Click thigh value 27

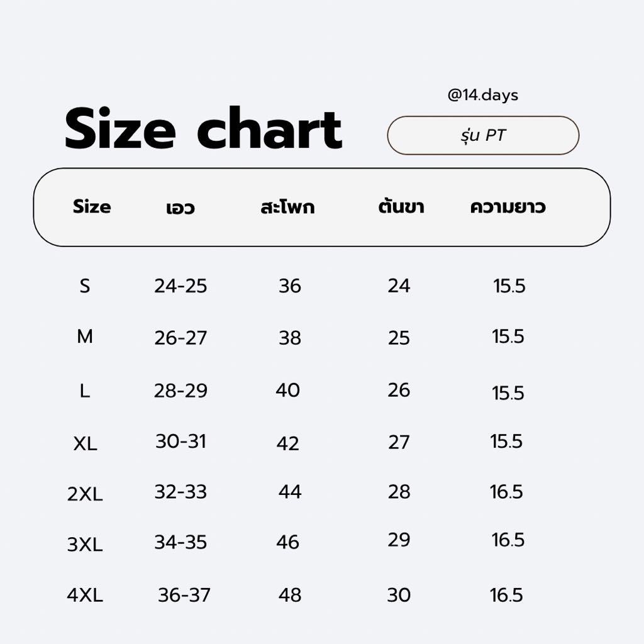click(399, 442)
